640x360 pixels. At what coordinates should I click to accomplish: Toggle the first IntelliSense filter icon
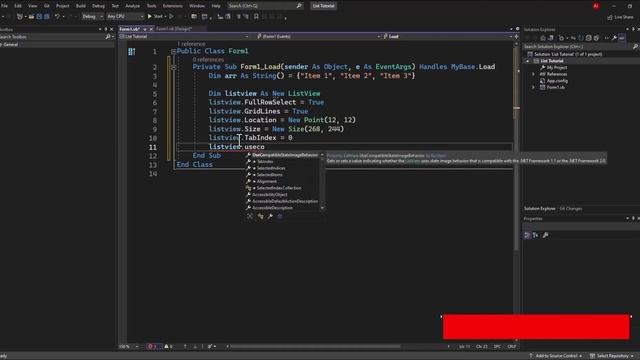pos(250,216)
